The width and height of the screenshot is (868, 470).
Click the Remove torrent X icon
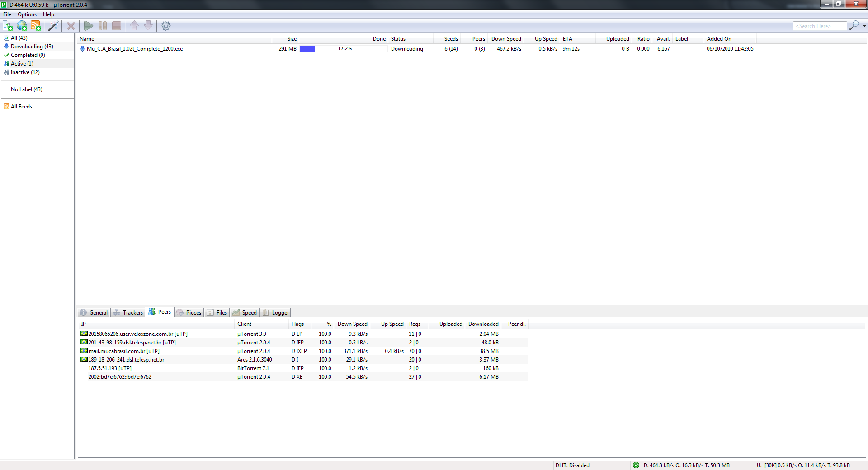[x=71, y=26]
